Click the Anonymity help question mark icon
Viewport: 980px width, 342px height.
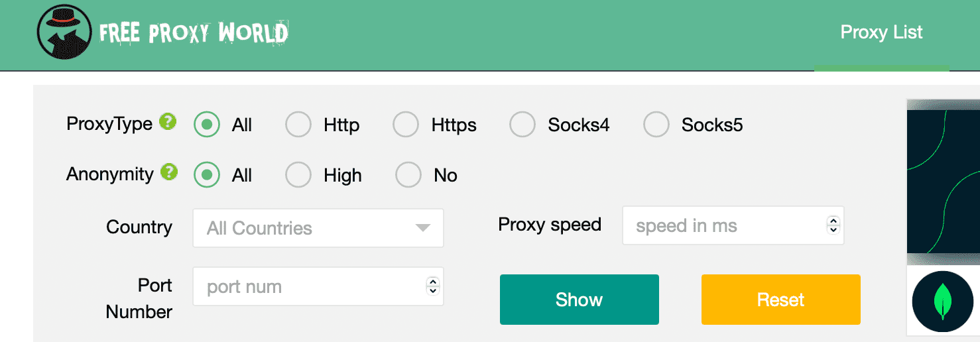(x=170, y=172)
